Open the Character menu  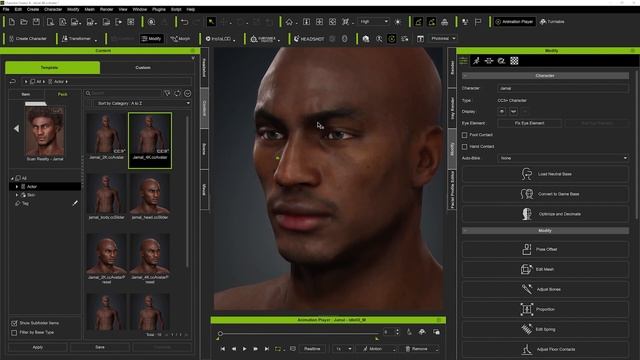53,9
